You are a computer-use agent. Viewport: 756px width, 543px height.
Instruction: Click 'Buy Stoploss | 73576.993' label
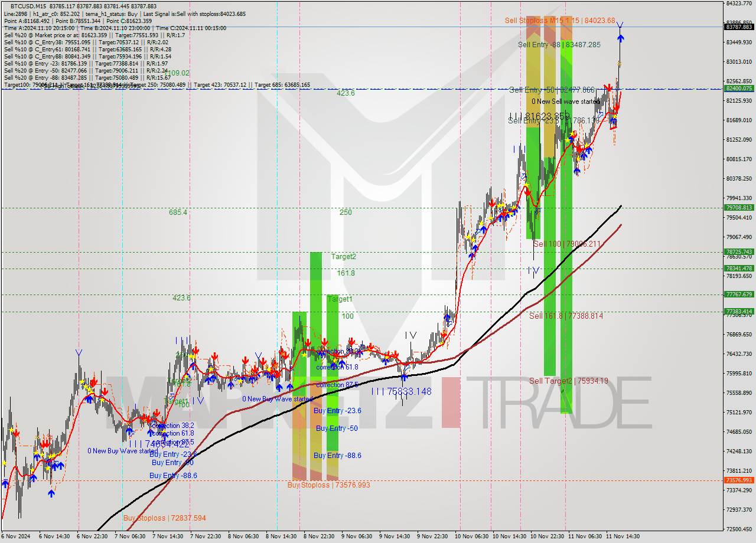pos(328,485)
